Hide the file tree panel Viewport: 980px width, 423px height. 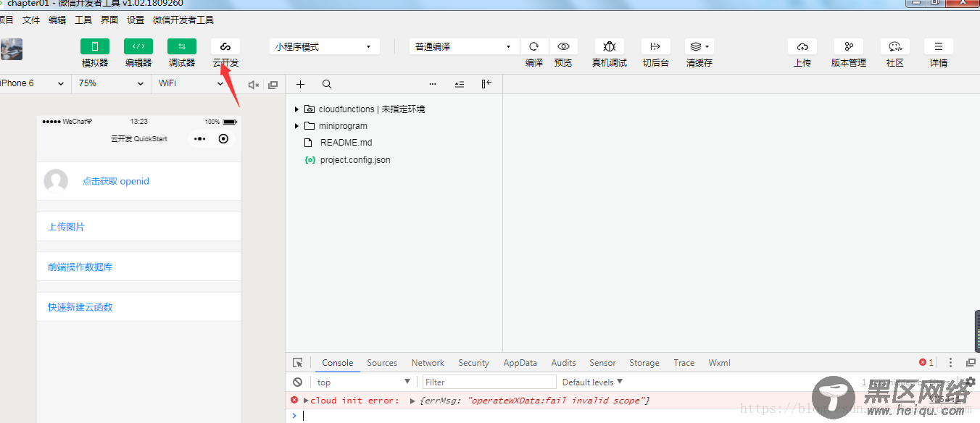[486, 84]
